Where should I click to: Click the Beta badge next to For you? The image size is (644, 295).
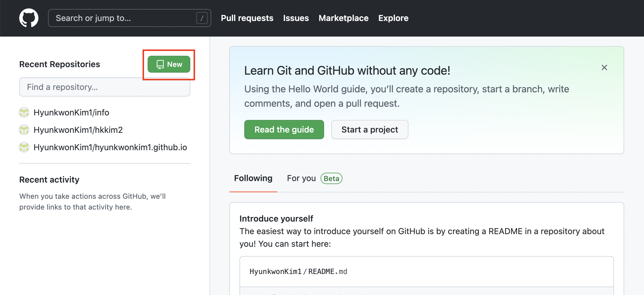pyautogui.click(x=331, y=178)
